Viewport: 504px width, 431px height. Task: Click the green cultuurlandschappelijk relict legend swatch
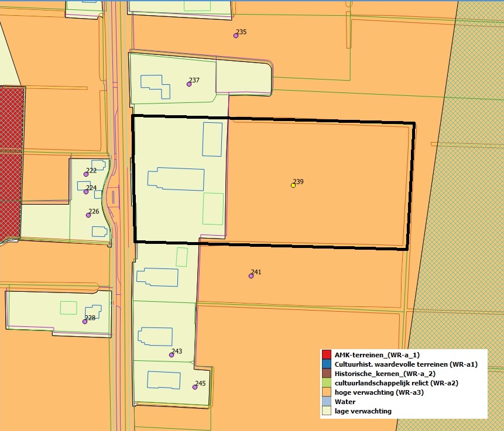[327, 382]
